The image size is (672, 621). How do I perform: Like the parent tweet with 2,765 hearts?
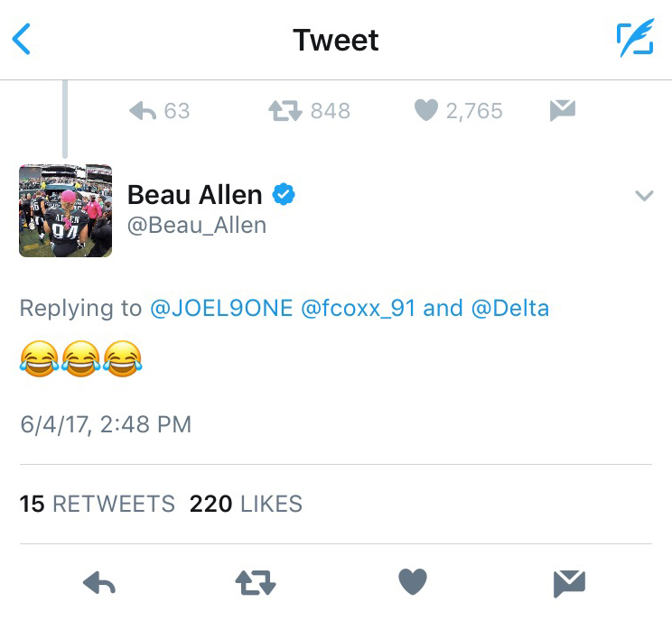(425, 111)
